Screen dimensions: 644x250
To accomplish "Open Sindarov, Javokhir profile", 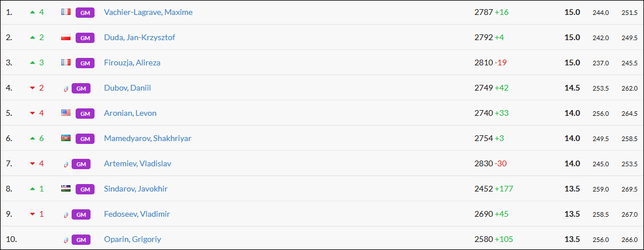I will click(x=136, y=189).
